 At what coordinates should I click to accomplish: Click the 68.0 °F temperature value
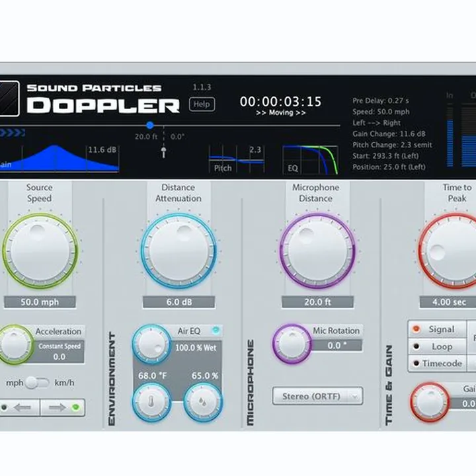[x=153, y=376]
